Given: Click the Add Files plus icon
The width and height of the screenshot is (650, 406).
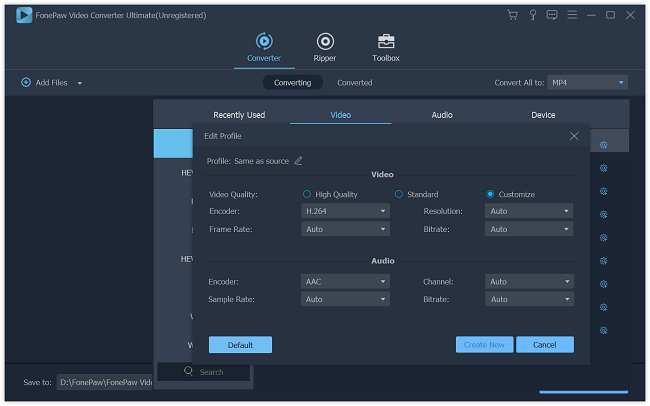Looking at the screenshot, I should coord(26,83).
